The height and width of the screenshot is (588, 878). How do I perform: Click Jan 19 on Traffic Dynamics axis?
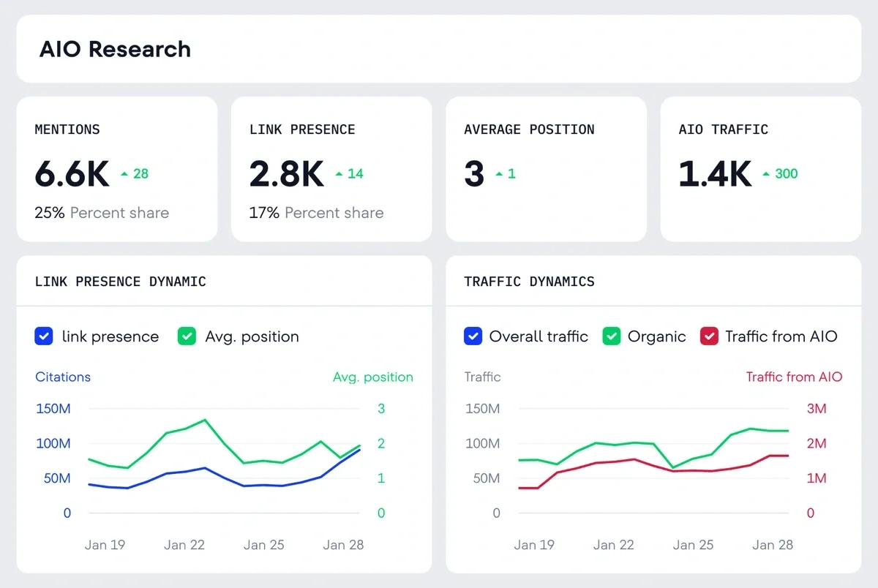[534, 545]
